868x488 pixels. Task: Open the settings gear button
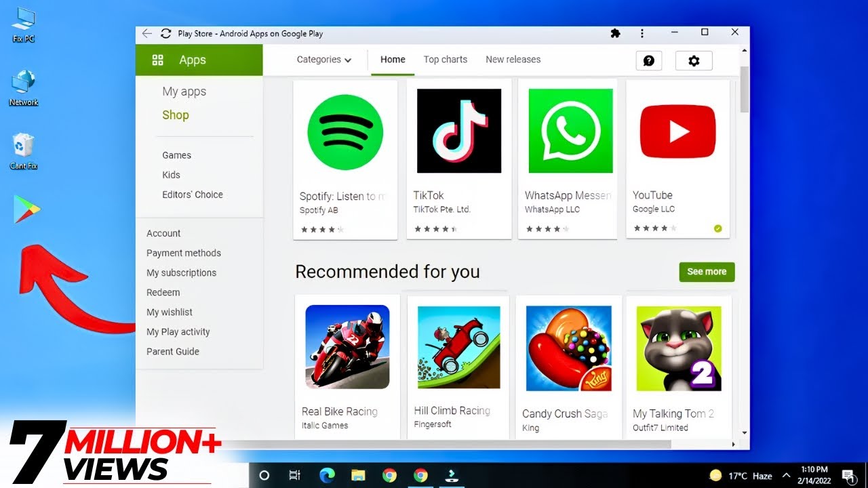(694, 60)
